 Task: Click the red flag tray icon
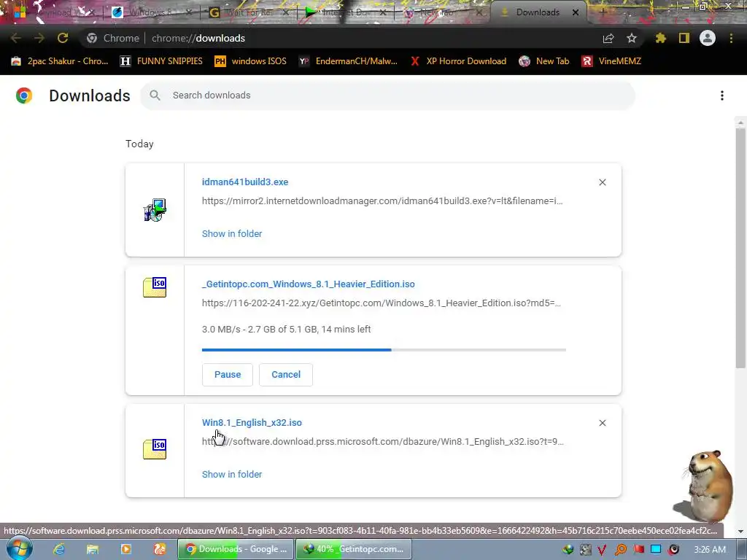coord(638,550)
